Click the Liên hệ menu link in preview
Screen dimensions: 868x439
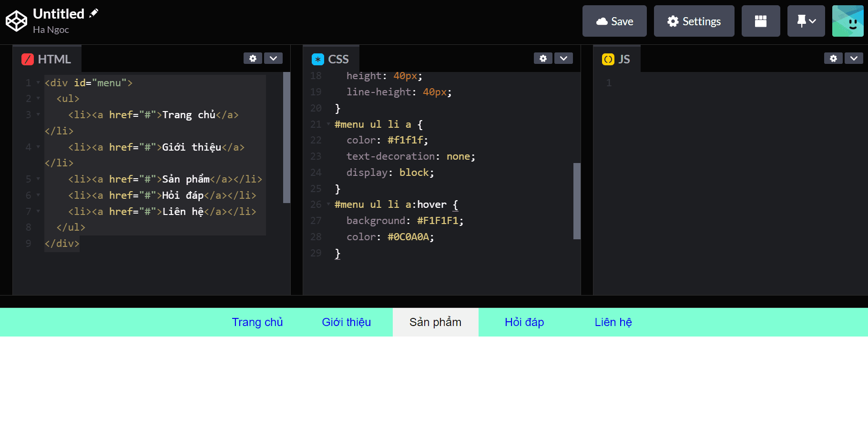(x=613, y=322)
